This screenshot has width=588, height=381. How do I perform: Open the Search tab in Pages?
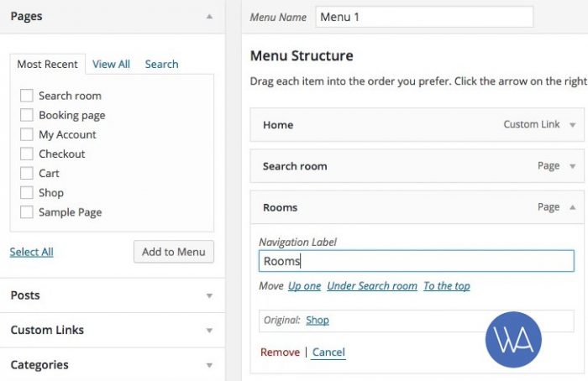coord(161,64)
